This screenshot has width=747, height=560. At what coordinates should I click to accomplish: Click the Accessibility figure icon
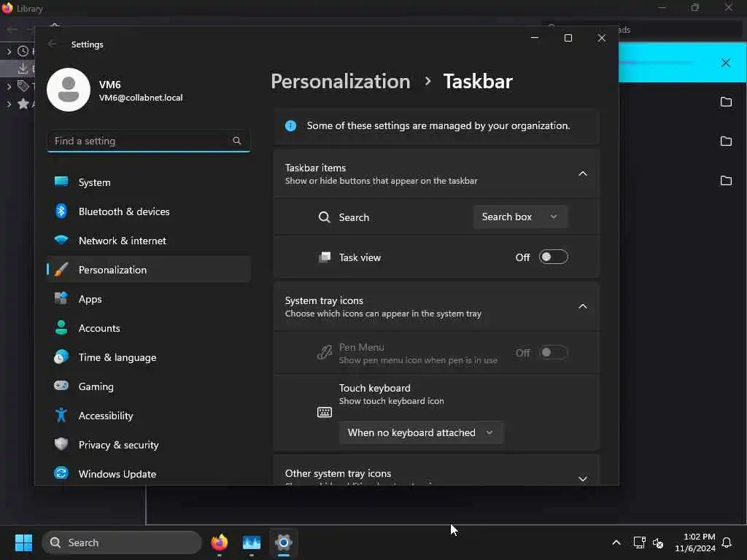click(x=61, y=415)
